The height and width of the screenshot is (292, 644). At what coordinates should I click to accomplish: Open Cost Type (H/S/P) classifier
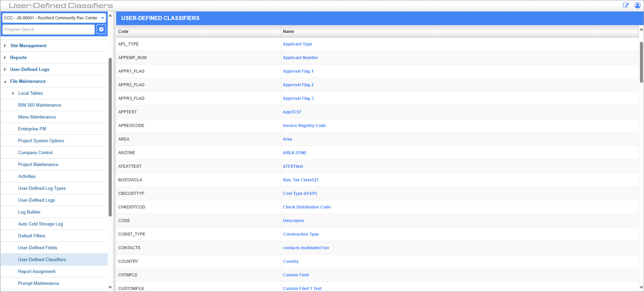click(300, 194)
